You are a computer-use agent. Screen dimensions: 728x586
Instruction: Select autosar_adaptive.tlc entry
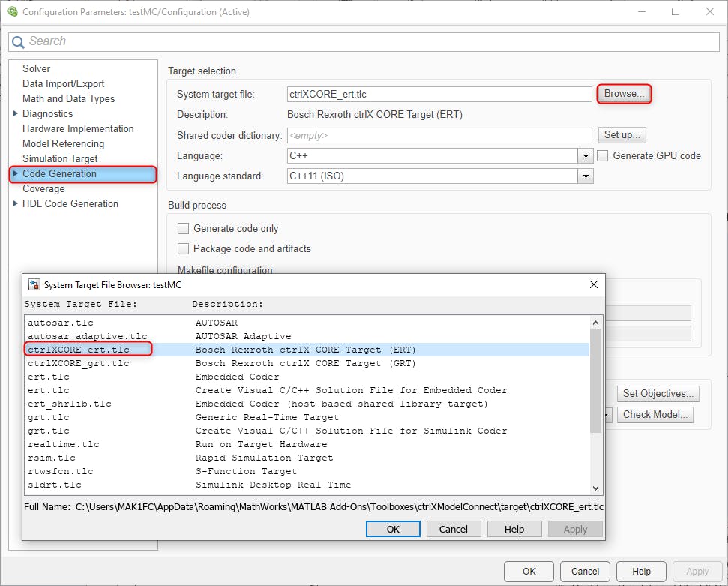tap(307, 336)
